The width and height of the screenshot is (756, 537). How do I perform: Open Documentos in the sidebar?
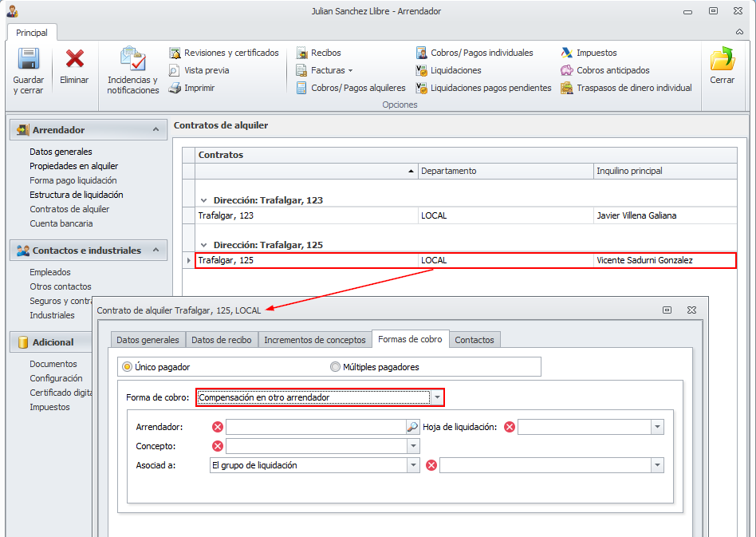(53, 364)
